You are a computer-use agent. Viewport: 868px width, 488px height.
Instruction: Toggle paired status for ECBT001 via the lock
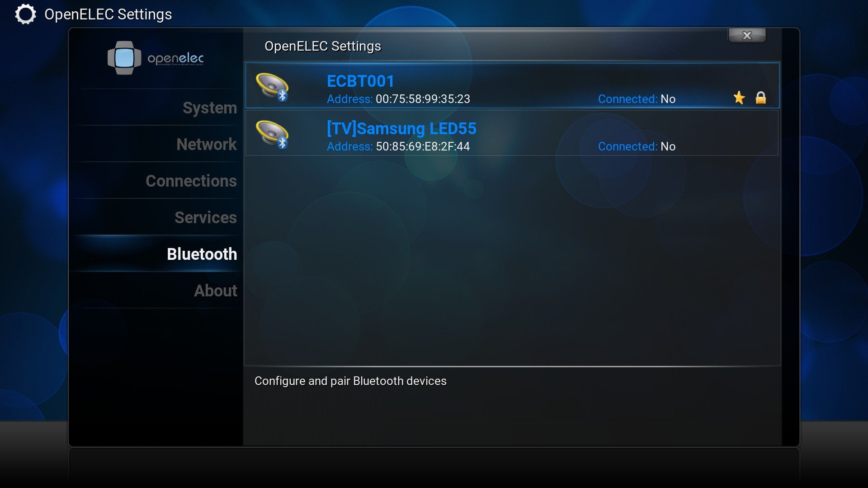point(761,98)
